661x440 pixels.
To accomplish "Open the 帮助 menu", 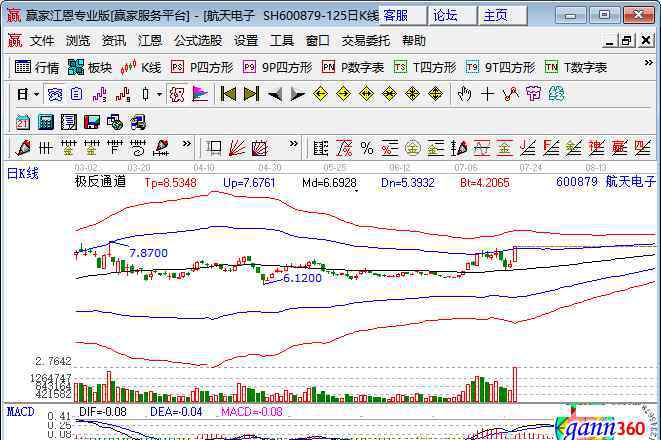I will click(x=414, y=41).
